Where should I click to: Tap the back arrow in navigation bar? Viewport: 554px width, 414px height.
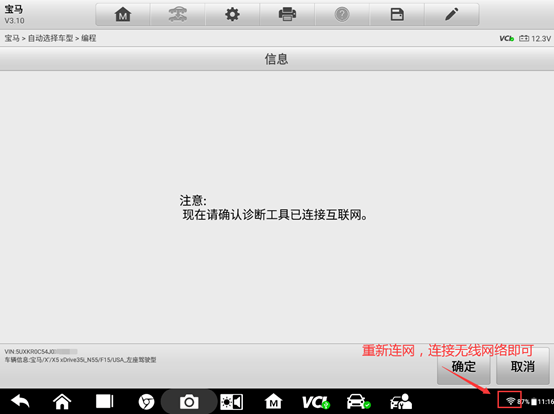click(x=20, y=402)
